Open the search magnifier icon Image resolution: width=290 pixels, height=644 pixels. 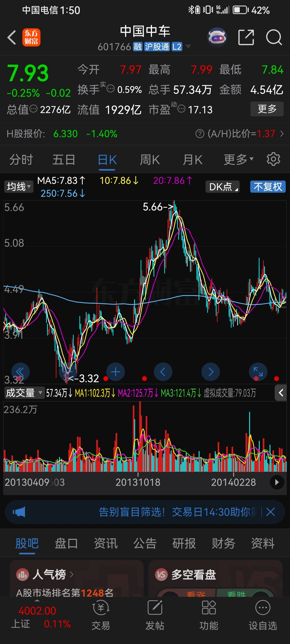[x=274, y=37]
